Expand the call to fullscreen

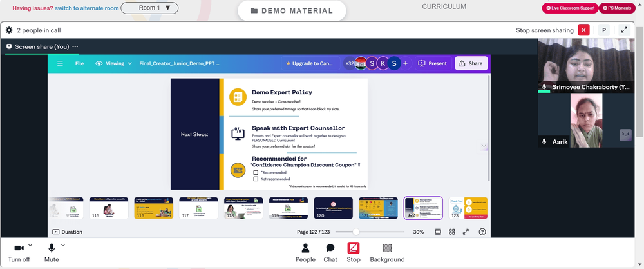pyautogui.click(x=624, y=30)
